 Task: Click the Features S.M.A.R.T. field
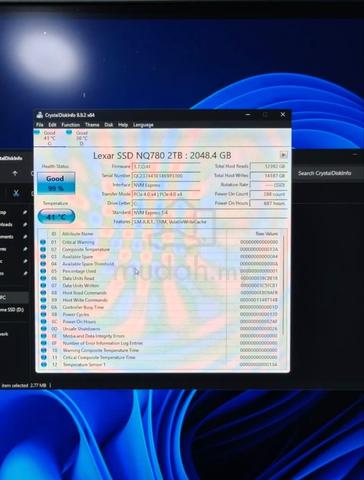click(x=210, y=222)
